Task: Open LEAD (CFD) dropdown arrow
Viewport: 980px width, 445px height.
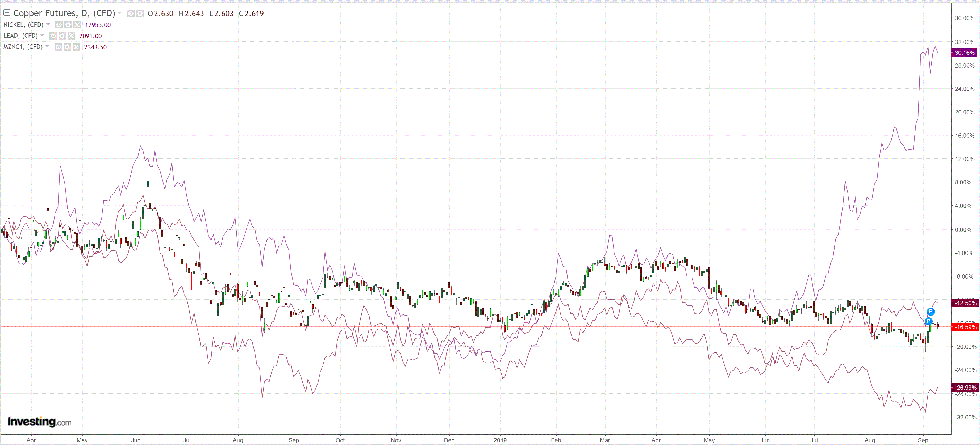Action: click(42, 35)
